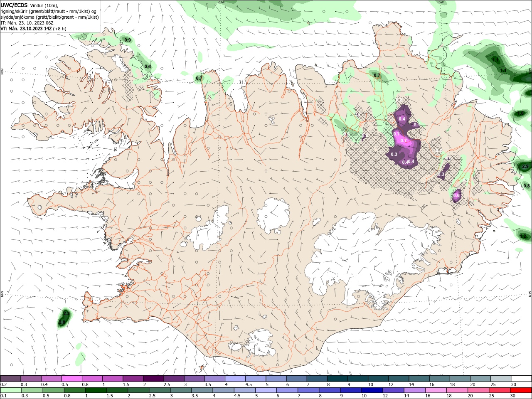Click the 'rigning/skúrir' legend description line
This screenshot has width=532, height=399.
tap(48, 11)
